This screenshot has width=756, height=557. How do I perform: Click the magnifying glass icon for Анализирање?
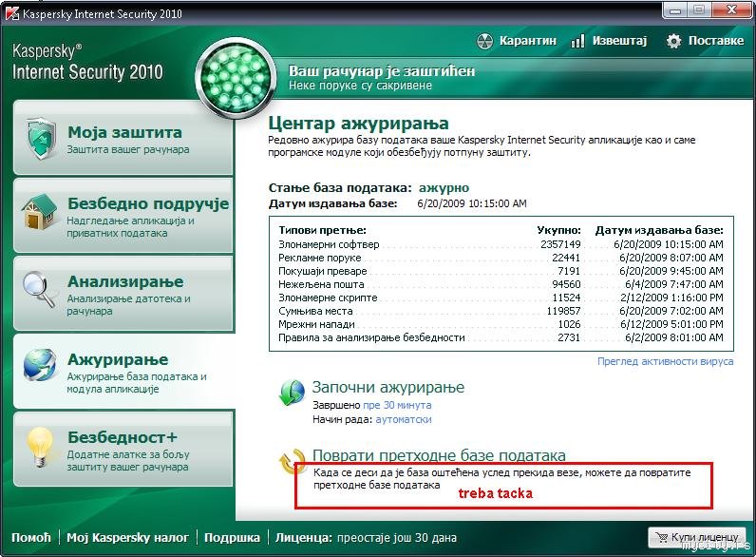point(40,290)
